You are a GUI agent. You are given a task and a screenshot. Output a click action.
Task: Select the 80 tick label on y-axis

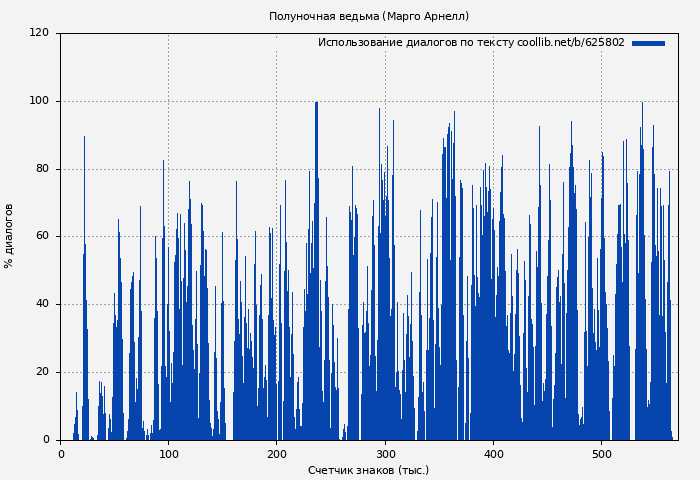(x=42, y=169)
